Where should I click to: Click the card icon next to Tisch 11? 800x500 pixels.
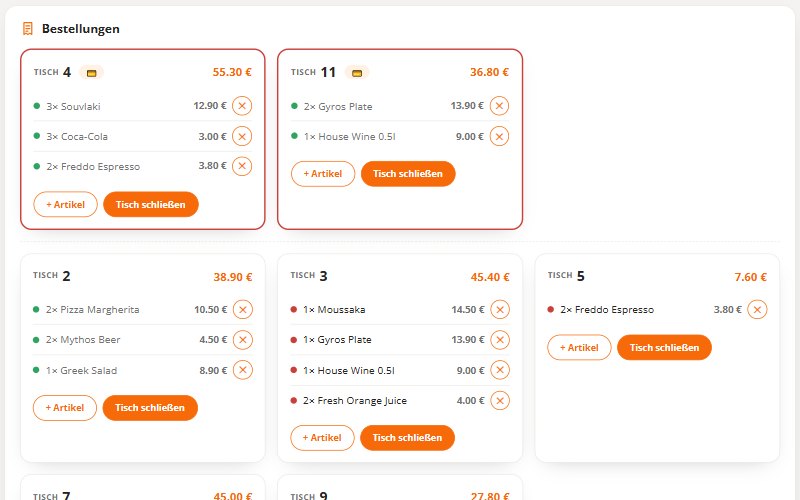[357, 73]
